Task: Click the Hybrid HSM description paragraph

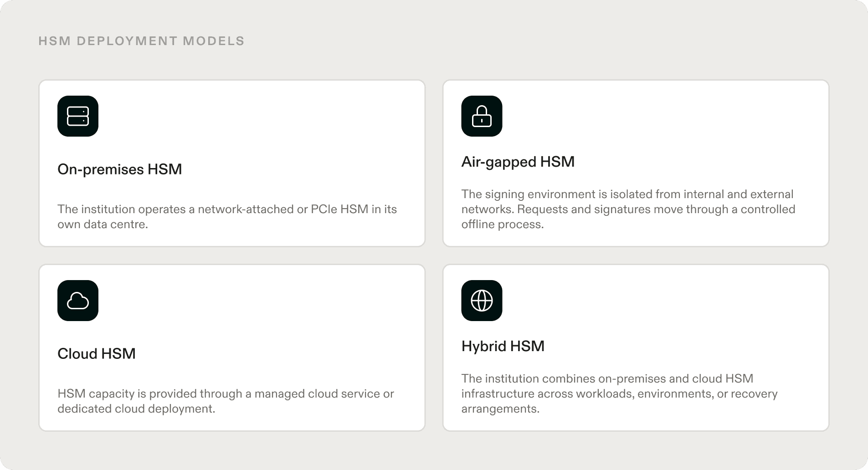Action: pos(619,393)
